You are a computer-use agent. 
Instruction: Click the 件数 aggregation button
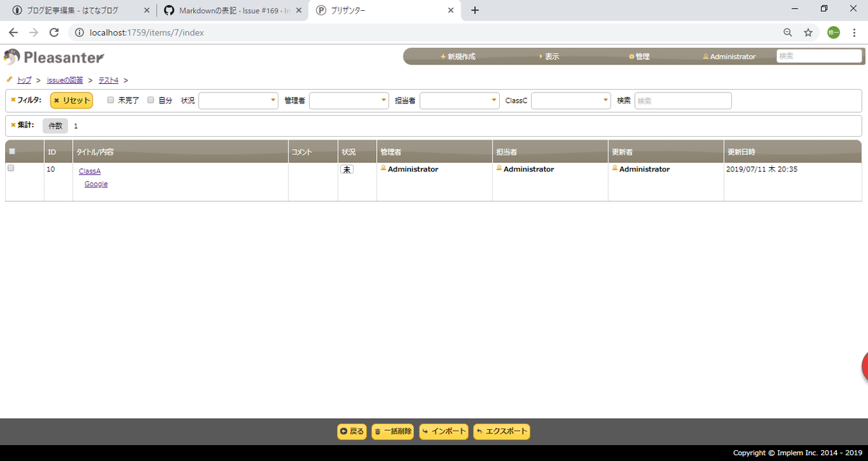point(55,126)
